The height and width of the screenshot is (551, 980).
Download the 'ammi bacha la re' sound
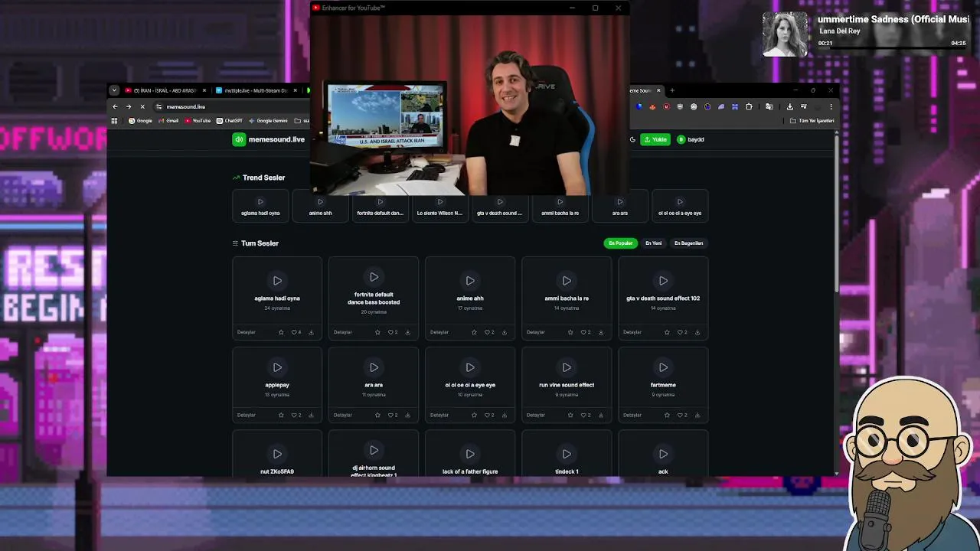(600, 332)
